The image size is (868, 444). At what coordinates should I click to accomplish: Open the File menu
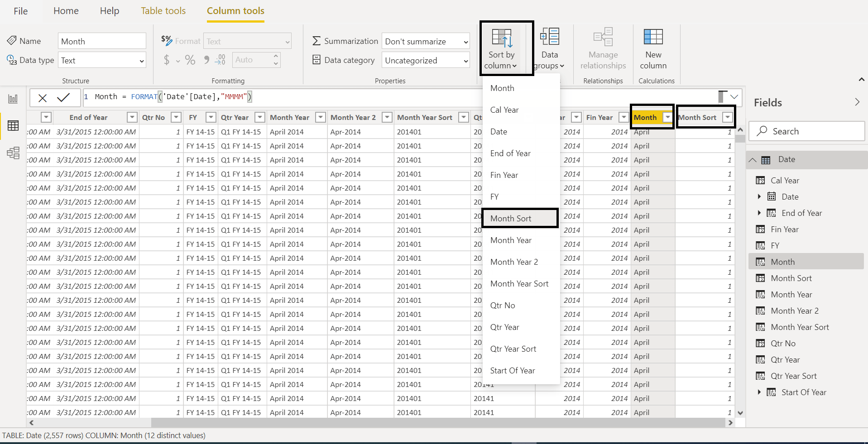coord(20,11)
